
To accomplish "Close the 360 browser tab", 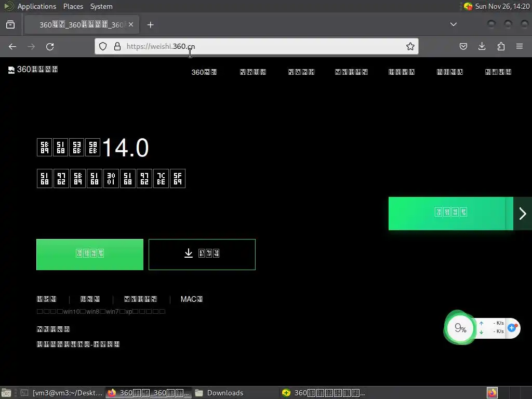I will [131, 24].
